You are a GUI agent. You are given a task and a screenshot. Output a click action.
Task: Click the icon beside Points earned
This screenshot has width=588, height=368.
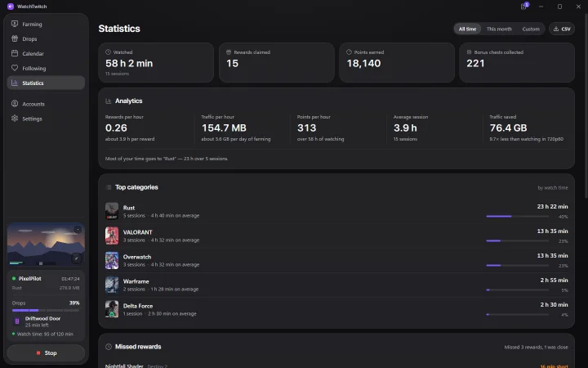[349, 52]
